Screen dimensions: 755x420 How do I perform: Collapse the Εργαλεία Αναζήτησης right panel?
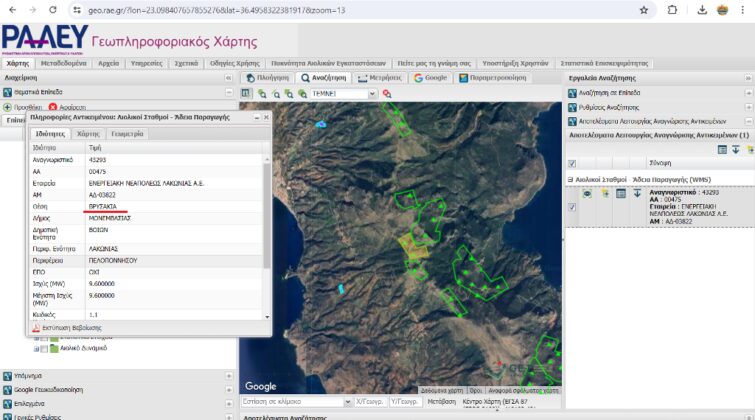[x=748, y=78]
